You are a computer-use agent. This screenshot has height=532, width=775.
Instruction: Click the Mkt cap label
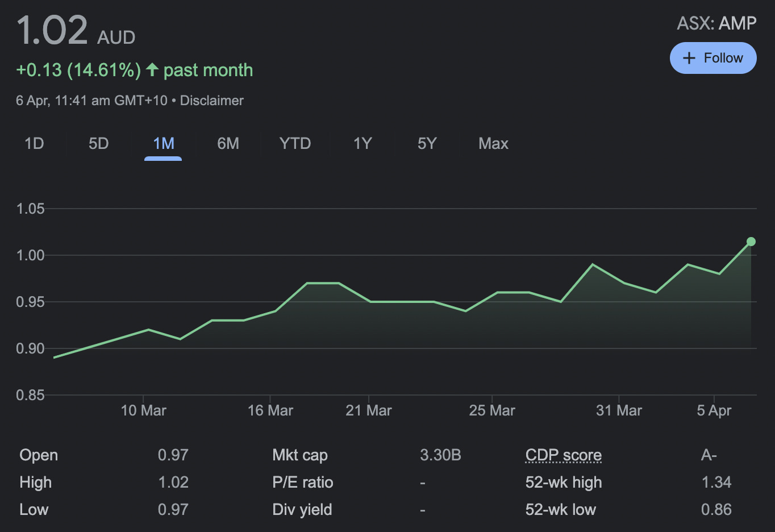(x=299, y=455)
